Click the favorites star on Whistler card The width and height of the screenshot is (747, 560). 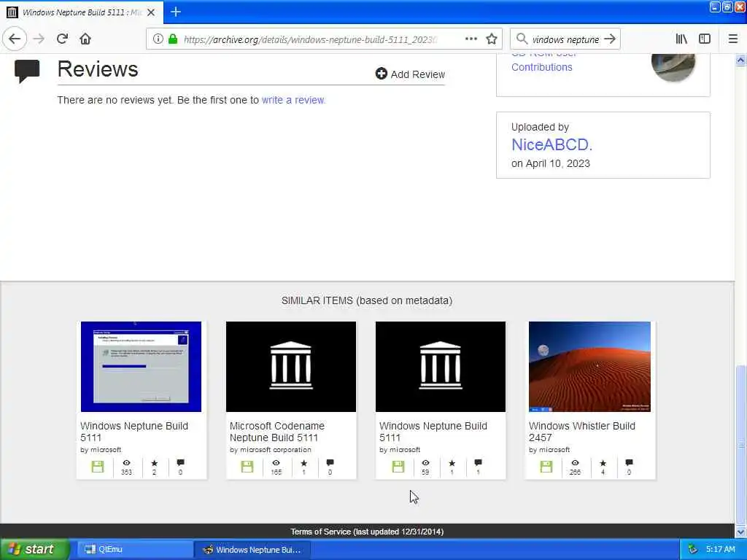[x=603, y=463]
